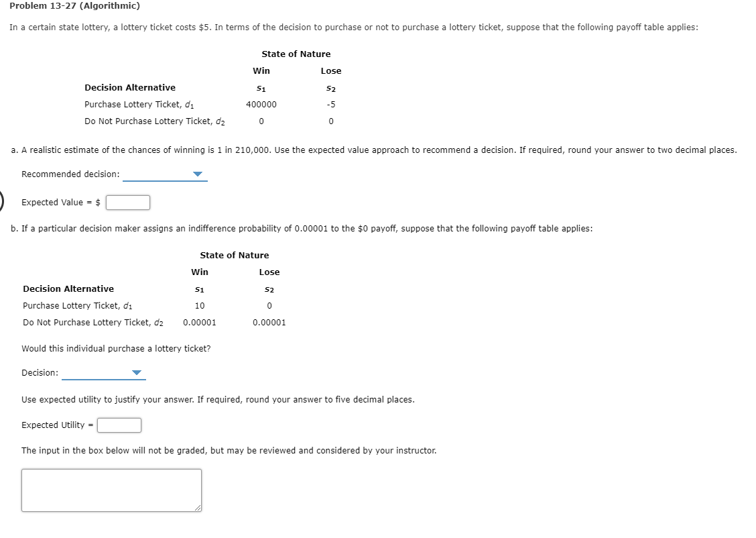Click the State of Nature table title

point(296,54)
